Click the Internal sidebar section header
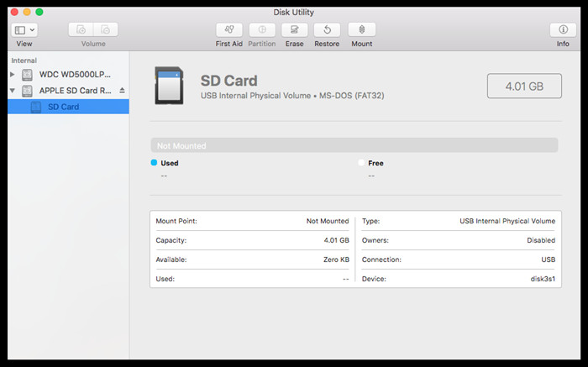 tap(24, 60)
